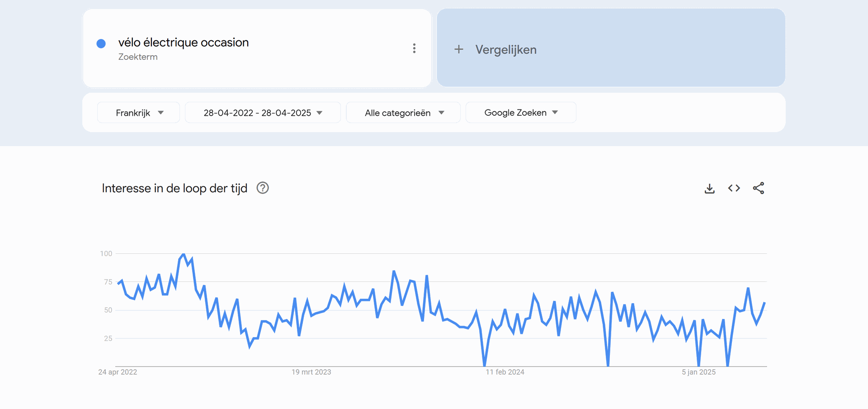Select the 5 jan 2025 axis label
Screen dimensions: 868x409
pyautogui.click(x=698, y=372)
